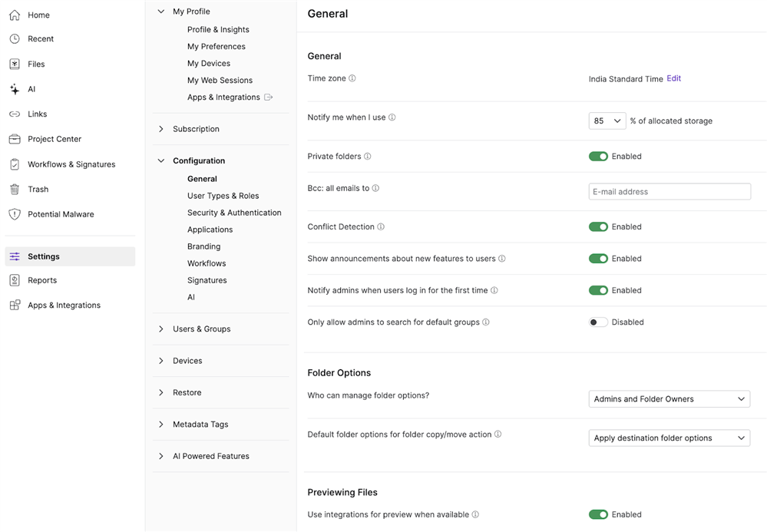Click the Bcc e-mail address input field
This screenshot has height=532, width=767.
(669, 191)
